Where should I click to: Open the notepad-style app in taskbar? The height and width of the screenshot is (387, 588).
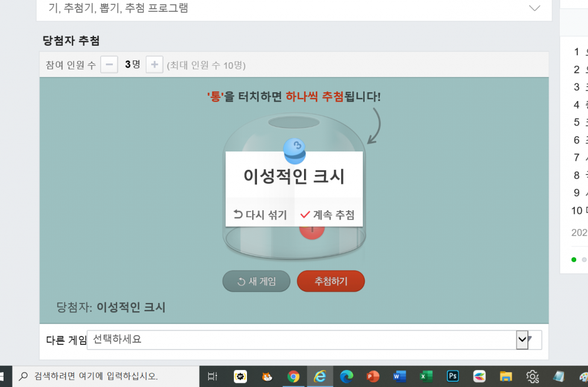coord(559,376)
